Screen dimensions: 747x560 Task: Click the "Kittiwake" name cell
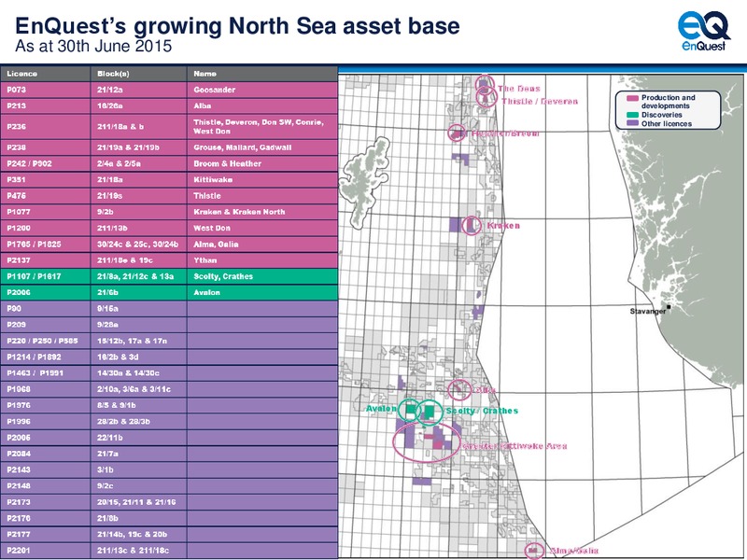(262, 179)
